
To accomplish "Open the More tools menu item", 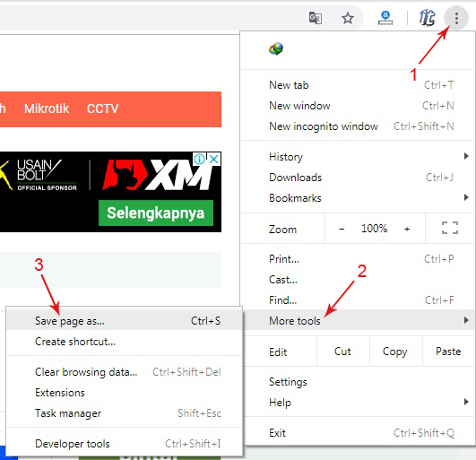I will pyautogui.click(x=359, y=321).
